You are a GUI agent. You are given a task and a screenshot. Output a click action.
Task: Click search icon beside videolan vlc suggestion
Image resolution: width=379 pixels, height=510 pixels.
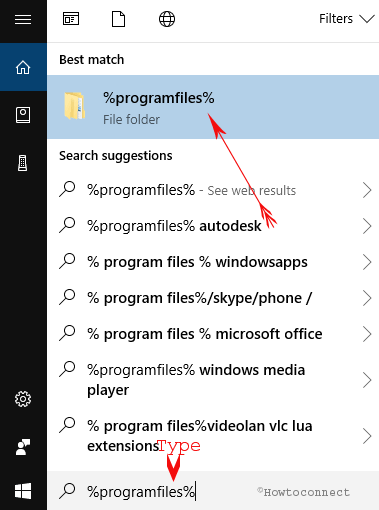point(67,425)
